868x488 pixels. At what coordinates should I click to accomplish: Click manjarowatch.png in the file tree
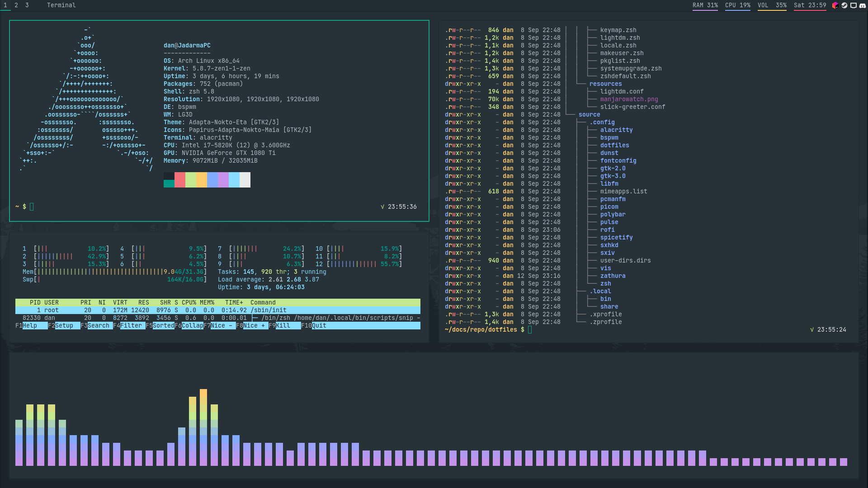[x=629, y=99]
